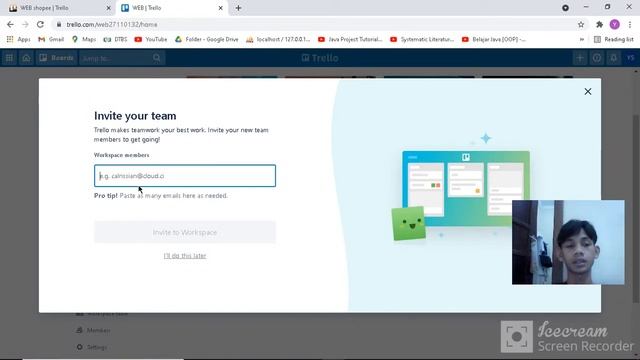Open Trello information icon
Viewport: 640px width, 360px height.
[x=597, y=58]
